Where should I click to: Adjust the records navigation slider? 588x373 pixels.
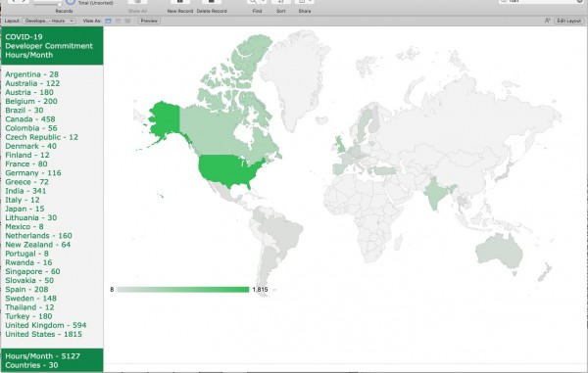pos(47,3)
